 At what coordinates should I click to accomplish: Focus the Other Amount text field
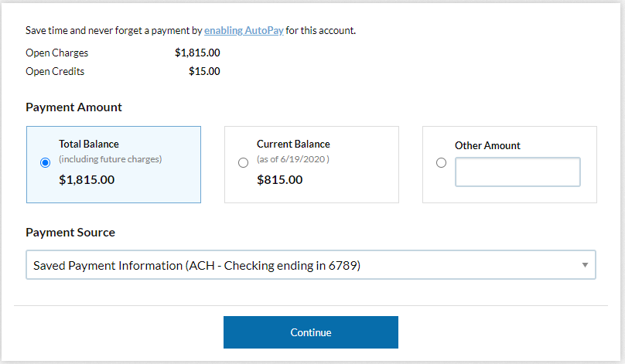click(x=517, y=172)
